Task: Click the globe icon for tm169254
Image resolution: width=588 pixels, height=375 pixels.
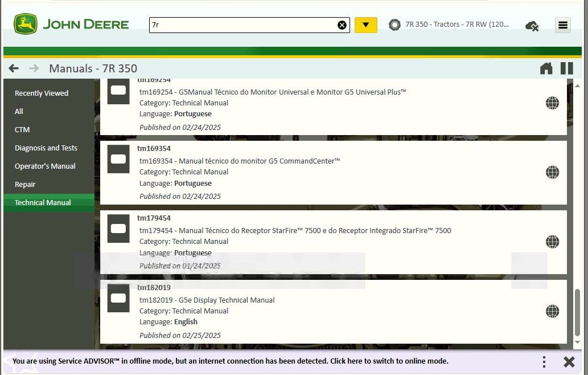Action: click(552, 103)
